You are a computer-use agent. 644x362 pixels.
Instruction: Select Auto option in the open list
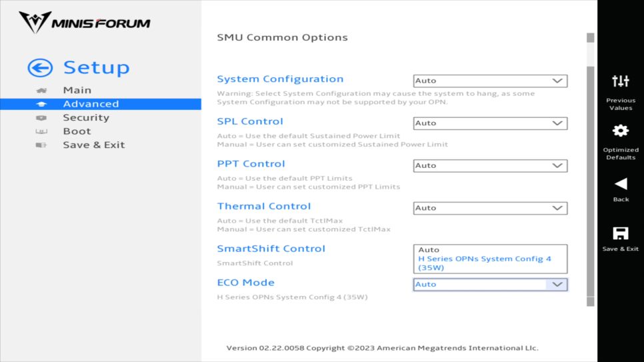[429, 250]
